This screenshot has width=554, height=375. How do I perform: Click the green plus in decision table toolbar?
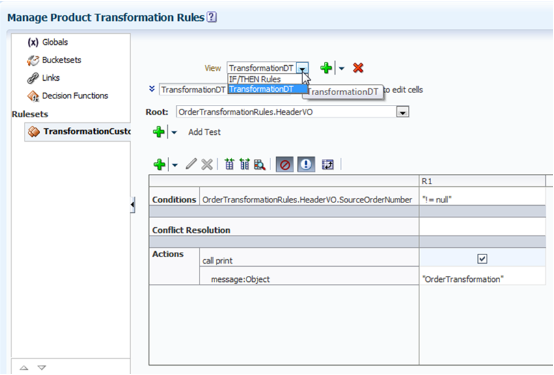159,164
